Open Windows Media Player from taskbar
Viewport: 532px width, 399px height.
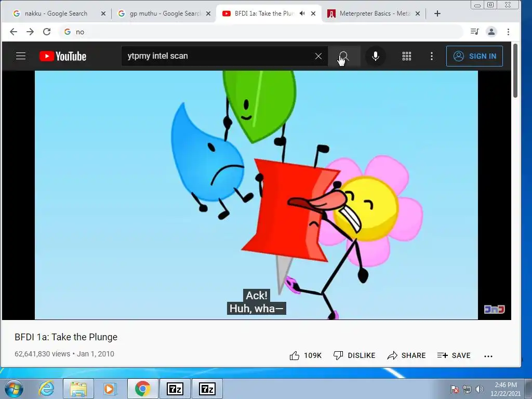click(110, 389)
